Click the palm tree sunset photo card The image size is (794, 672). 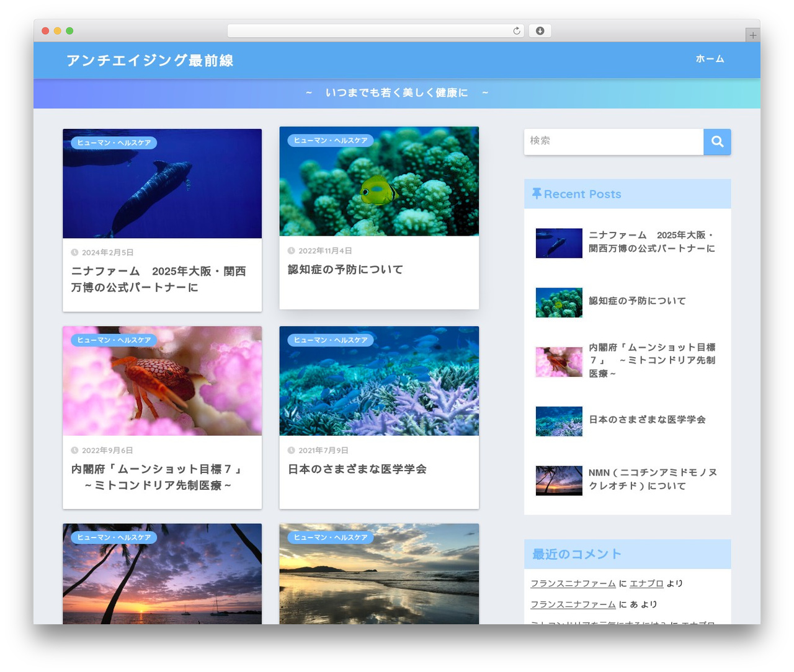point(162,573)
